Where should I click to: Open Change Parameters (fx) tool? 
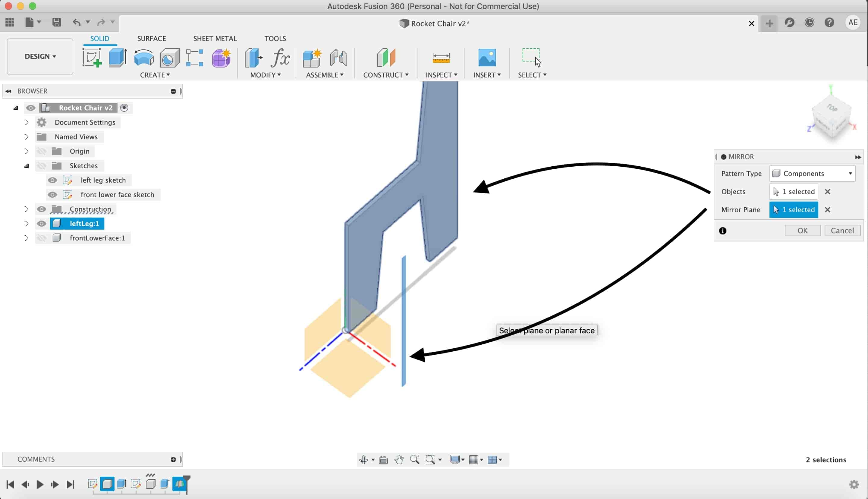280,58
